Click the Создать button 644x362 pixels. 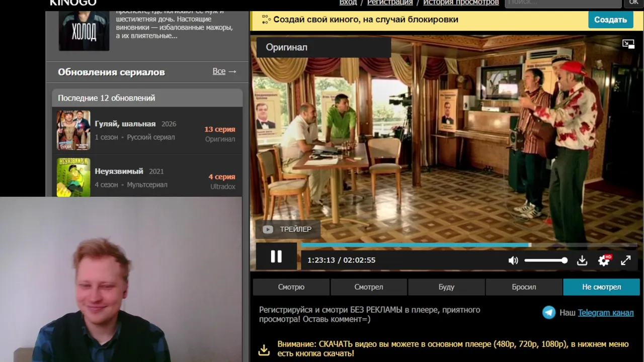point(610,20)
